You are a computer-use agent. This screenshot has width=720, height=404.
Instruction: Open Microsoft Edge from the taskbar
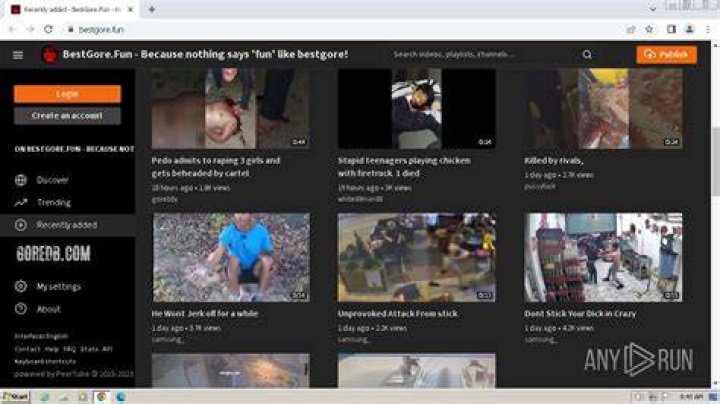[x=121, y=397]
